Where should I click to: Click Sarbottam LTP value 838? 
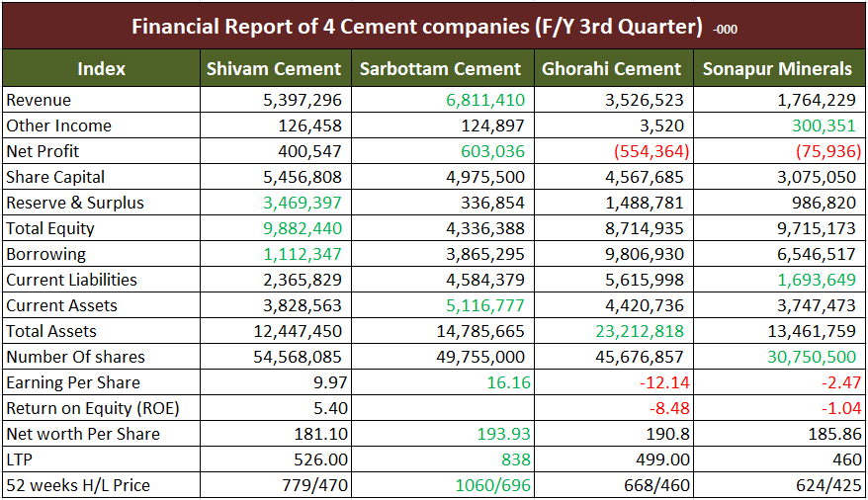[516, 459]
